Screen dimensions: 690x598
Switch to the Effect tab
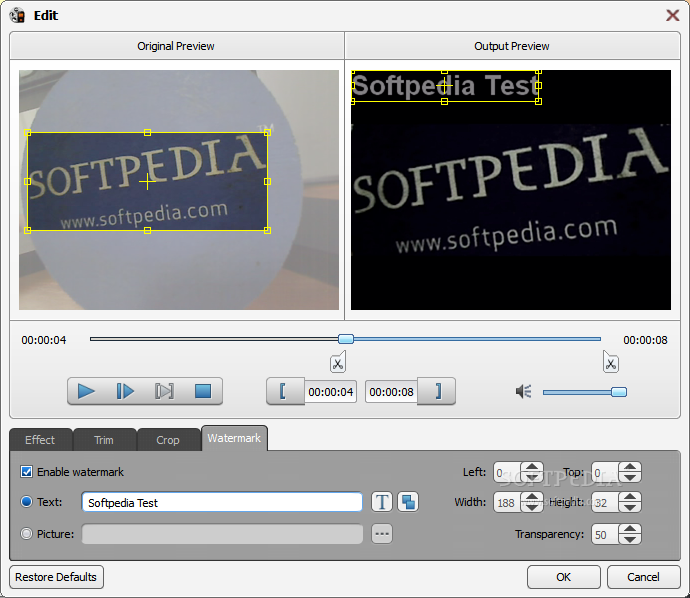tap(40, 440)
